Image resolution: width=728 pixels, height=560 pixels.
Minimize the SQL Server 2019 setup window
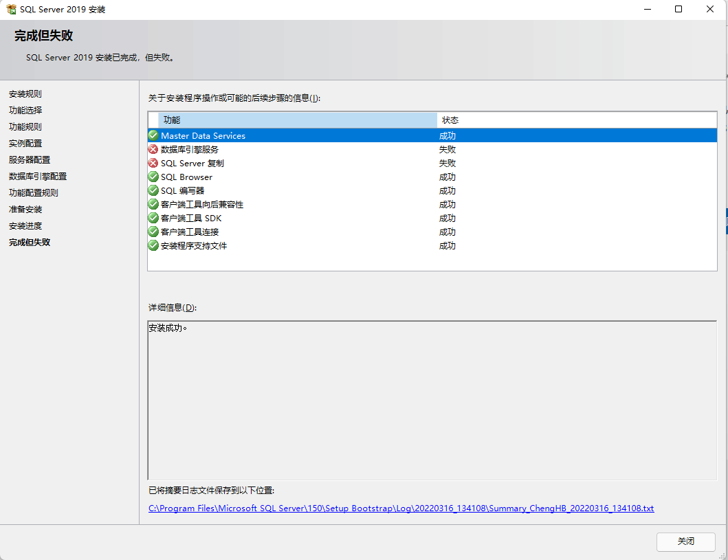click(648, 10)
